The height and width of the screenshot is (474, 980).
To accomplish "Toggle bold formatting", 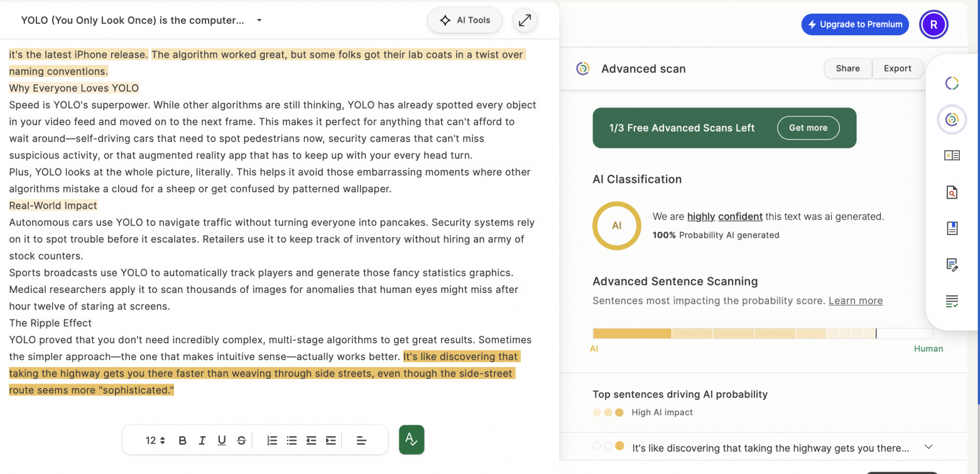I will click(182, 441).
